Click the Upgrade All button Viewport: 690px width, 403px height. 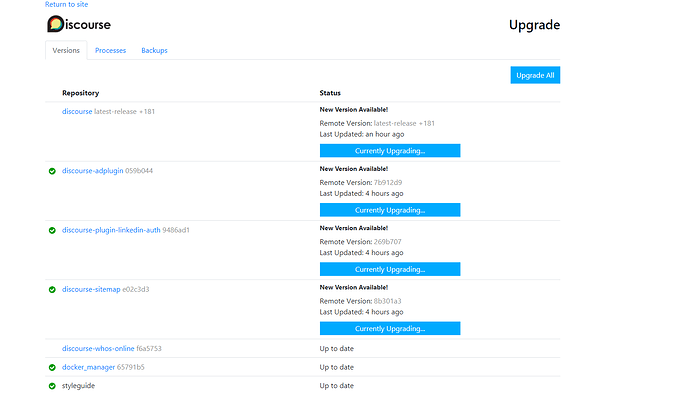click(535, 75)
